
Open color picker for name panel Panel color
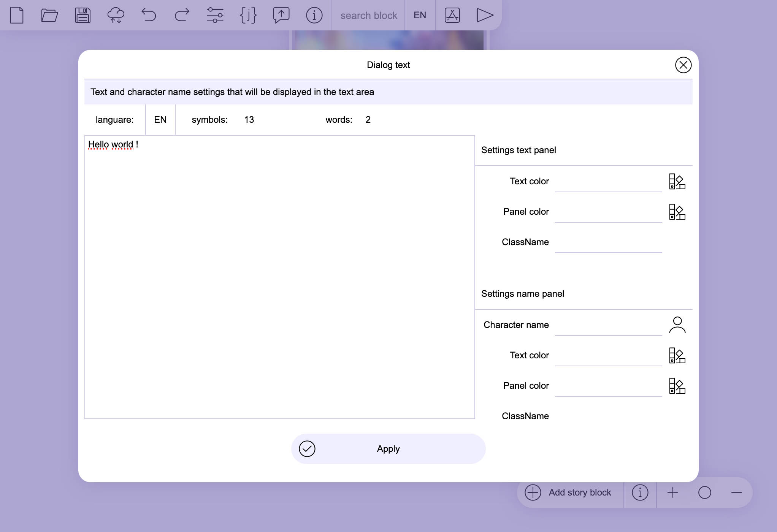point(677,386)
